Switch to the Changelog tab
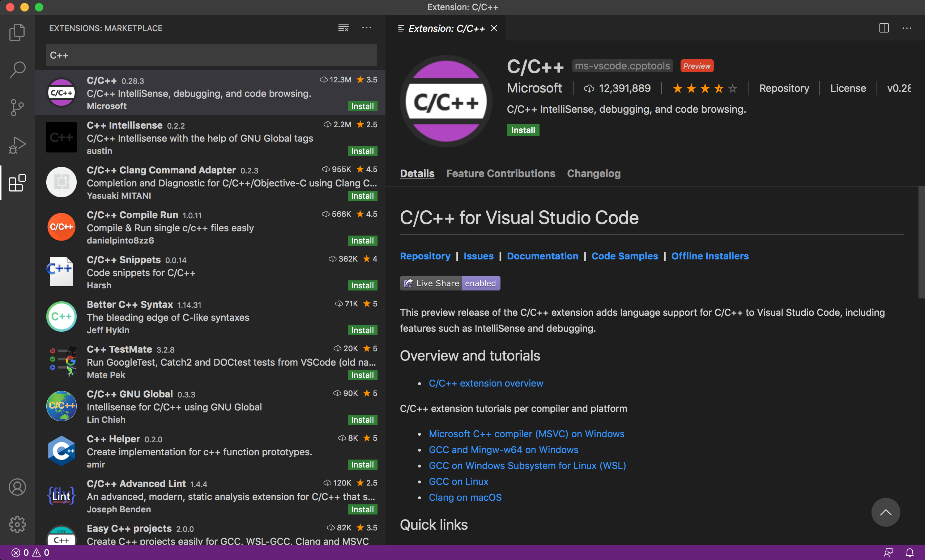The width and height of the screenshot is (925, 560). 593,173
